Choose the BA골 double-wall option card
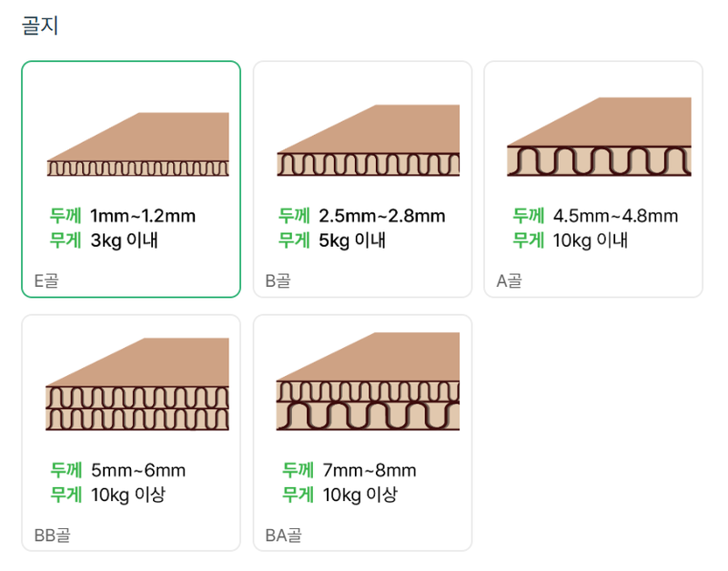Viewport: 728px width, 571px height. point(362,433)
